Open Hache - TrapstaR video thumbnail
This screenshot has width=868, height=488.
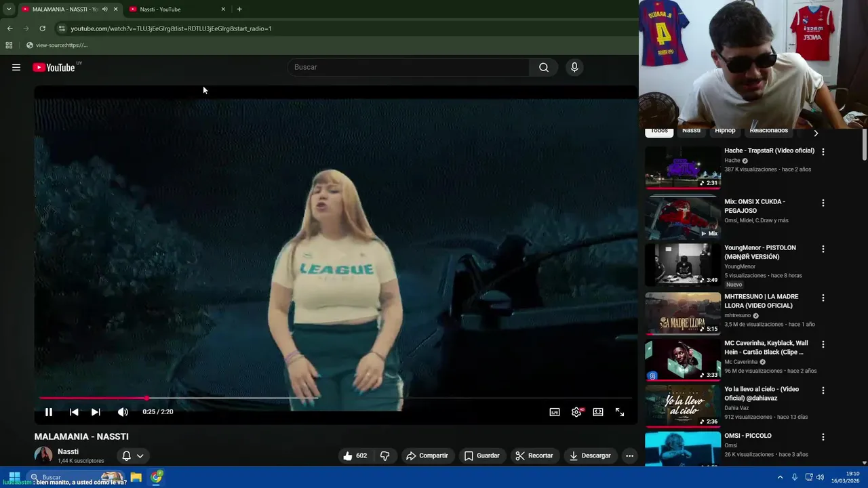[x=683, y=167]
